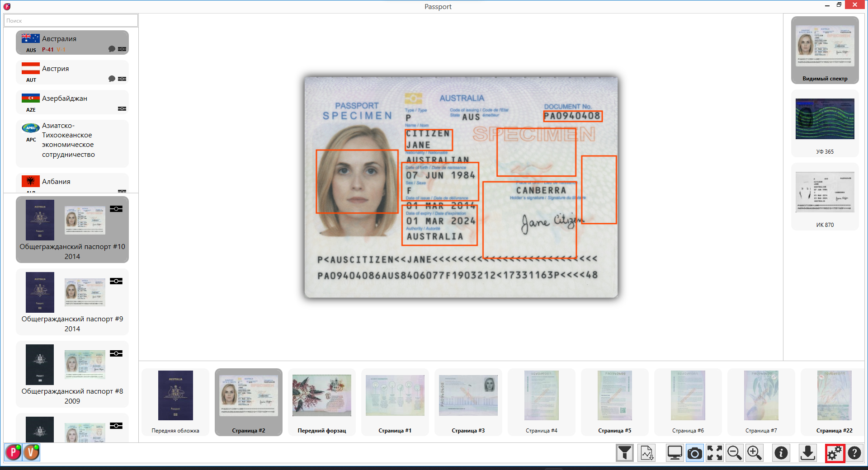This screenshot has width=868, height=470.
Task: Open Страница #5 page thumbnail
Action: coord(615,402)
